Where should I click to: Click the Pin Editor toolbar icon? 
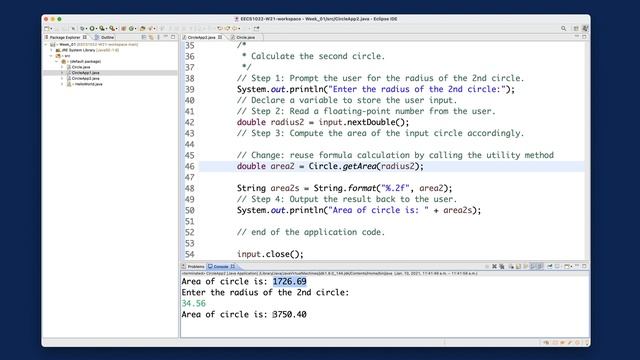coord(256,29)
